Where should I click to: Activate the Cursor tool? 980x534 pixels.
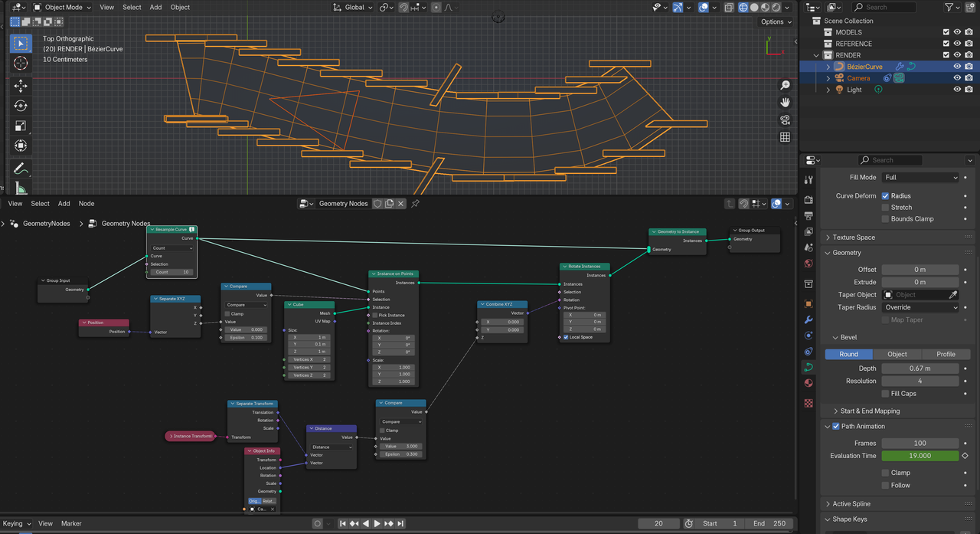21,63
